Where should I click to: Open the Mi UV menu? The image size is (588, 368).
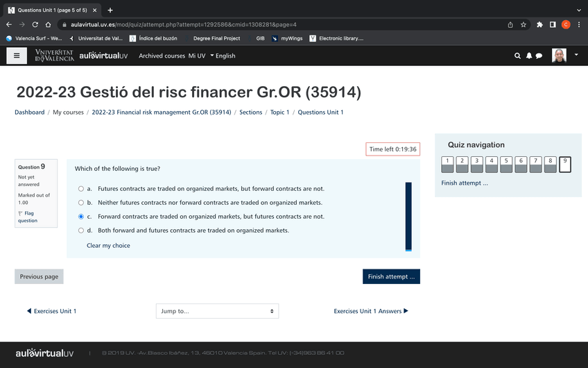click(197, 56)
